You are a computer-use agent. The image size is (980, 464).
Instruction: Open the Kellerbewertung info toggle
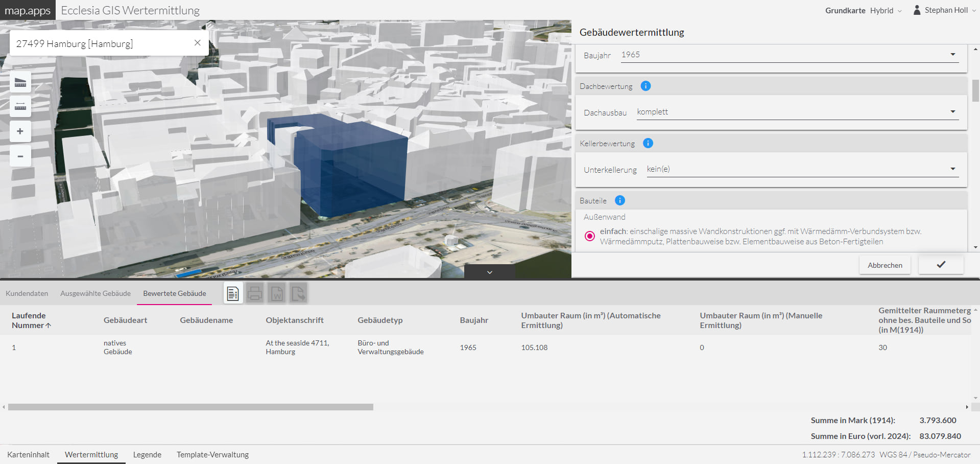648,143
